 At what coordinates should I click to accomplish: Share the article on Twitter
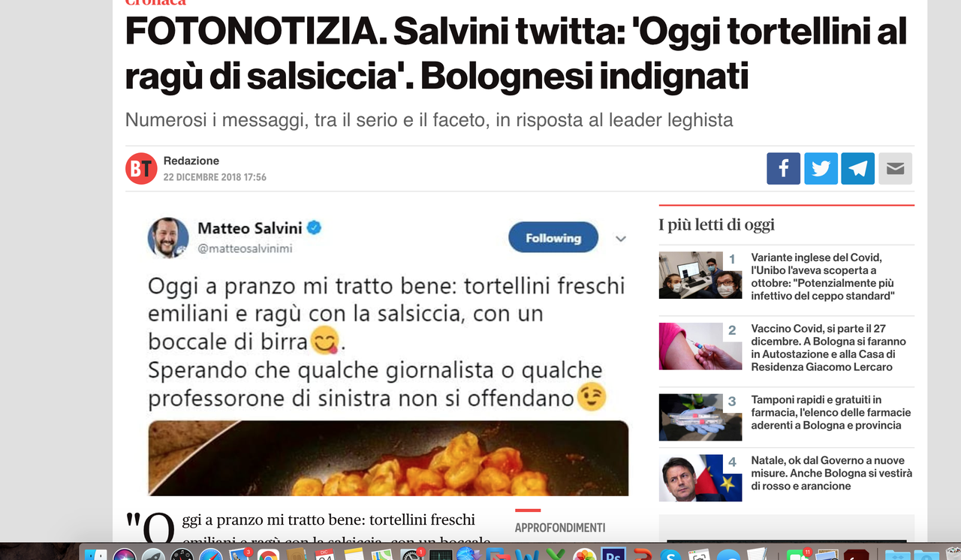coord(821,168)
